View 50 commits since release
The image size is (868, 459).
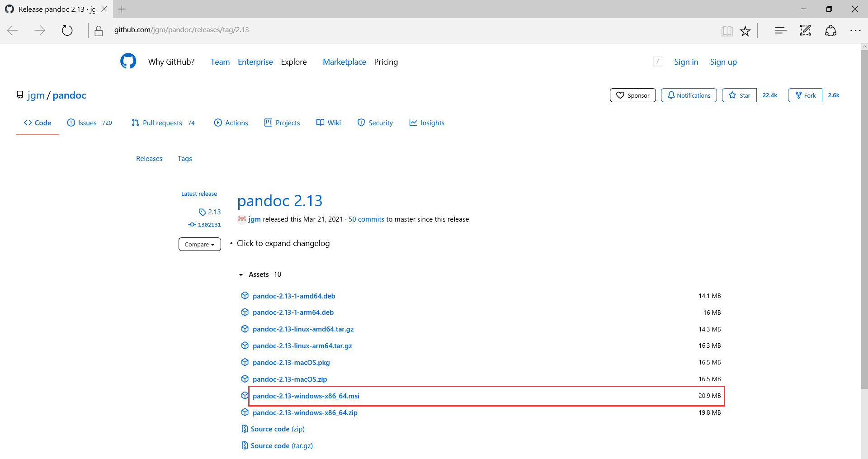point(366,219)
